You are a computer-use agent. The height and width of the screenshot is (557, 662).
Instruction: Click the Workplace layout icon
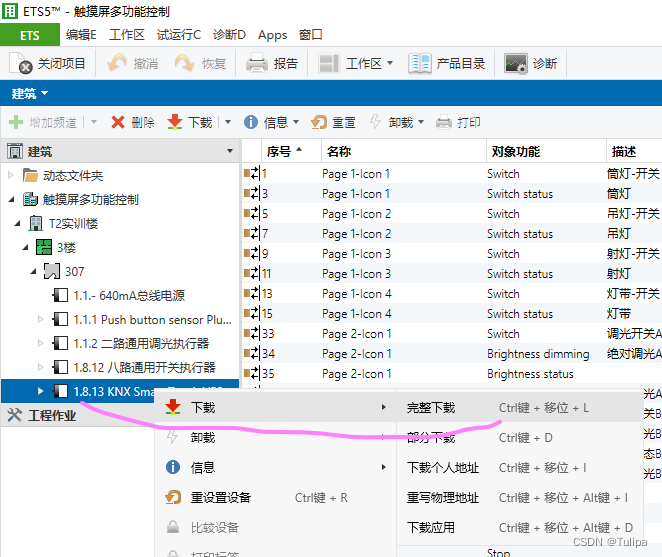(329, 63)
